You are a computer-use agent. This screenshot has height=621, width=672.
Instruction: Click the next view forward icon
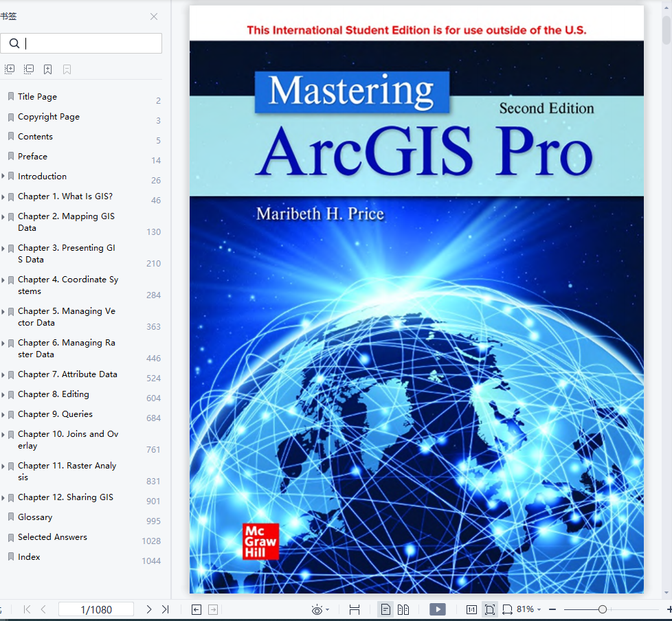tap(213, 609)
